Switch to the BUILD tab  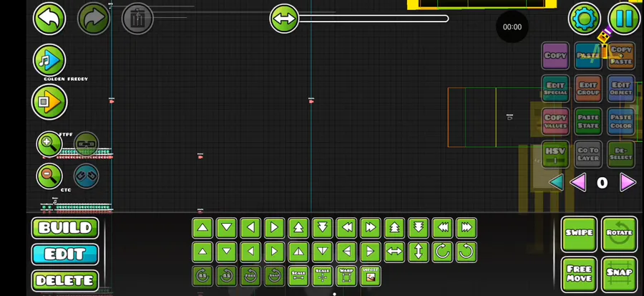point(65,228)
